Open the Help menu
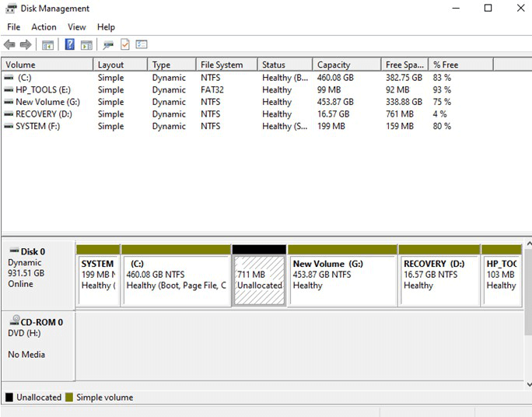This screenshot has height=417, width=532. 106,26
